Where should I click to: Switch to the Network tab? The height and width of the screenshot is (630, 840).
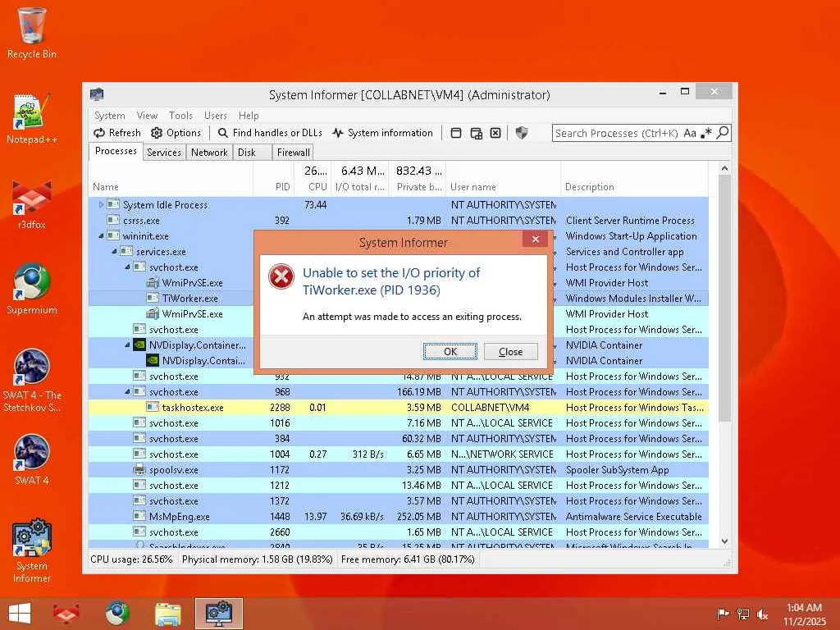click(209, 152)
